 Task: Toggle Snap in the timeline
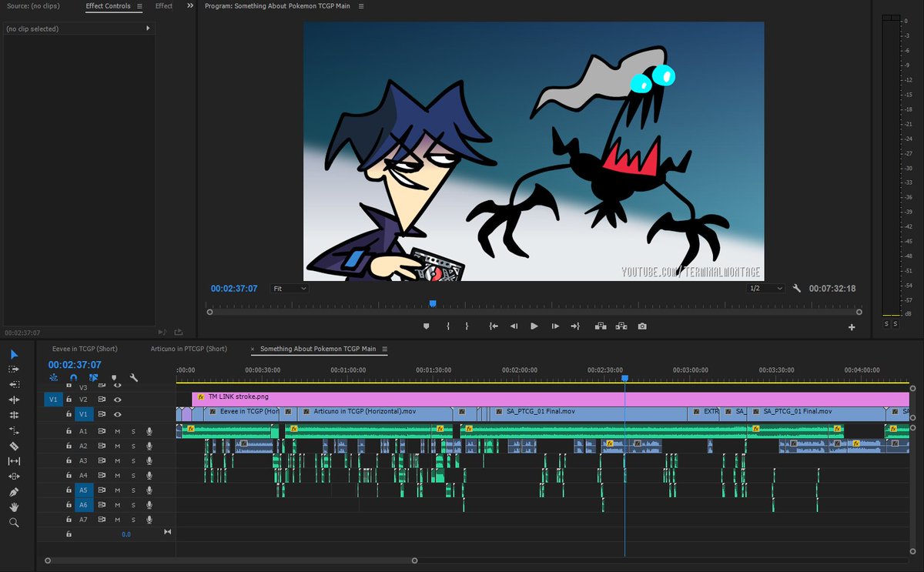(73, 377)
